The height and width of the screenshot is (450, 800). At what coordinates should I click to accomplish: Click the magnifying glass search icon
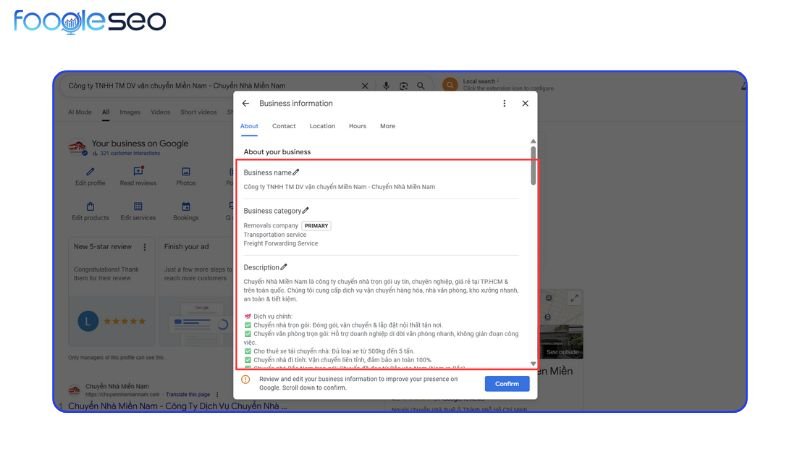(421, 86)
